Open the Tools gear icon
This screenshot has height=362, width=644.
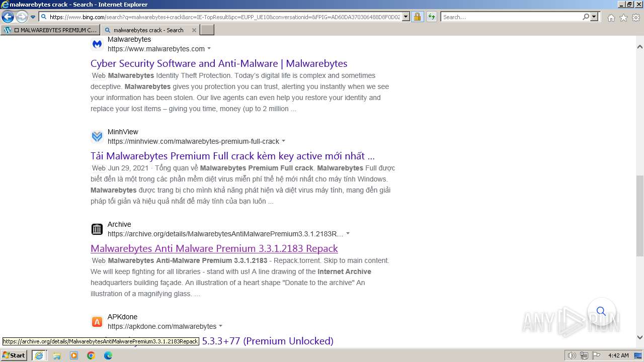coord(636,18)
